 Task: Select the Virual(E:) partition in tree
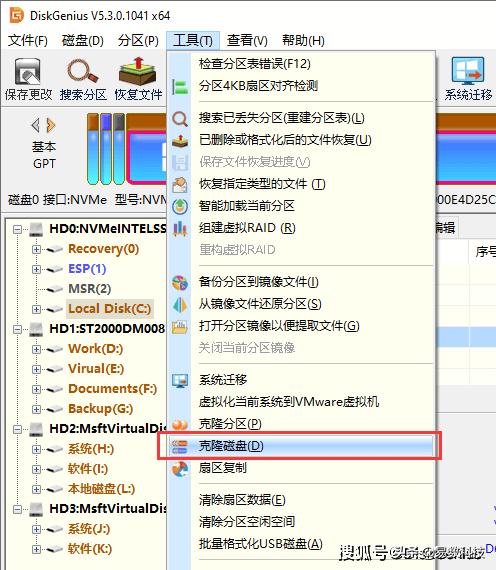click(96, 369)
